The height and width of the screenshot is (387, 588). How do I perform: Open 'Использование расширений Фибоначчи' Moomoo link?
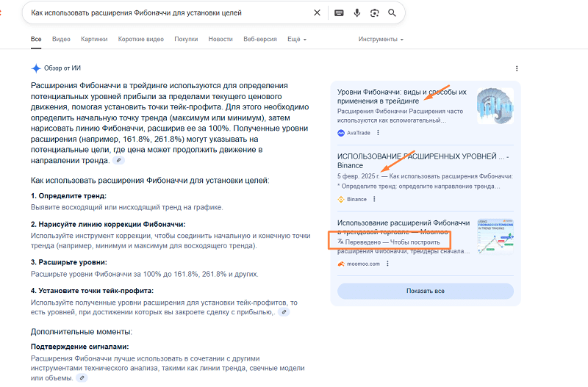403,227
